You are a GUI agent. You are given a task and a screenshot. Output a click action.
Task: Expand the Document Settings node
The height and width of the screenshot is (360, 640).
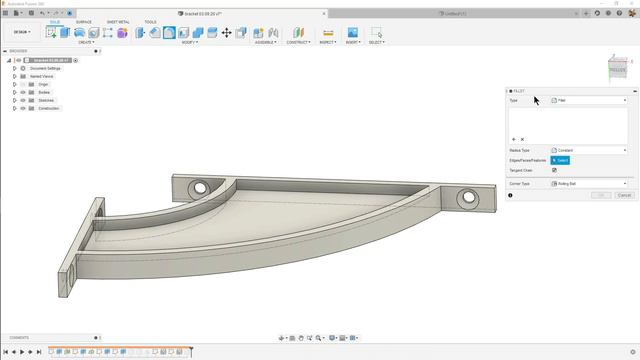[x=15, y=69]
